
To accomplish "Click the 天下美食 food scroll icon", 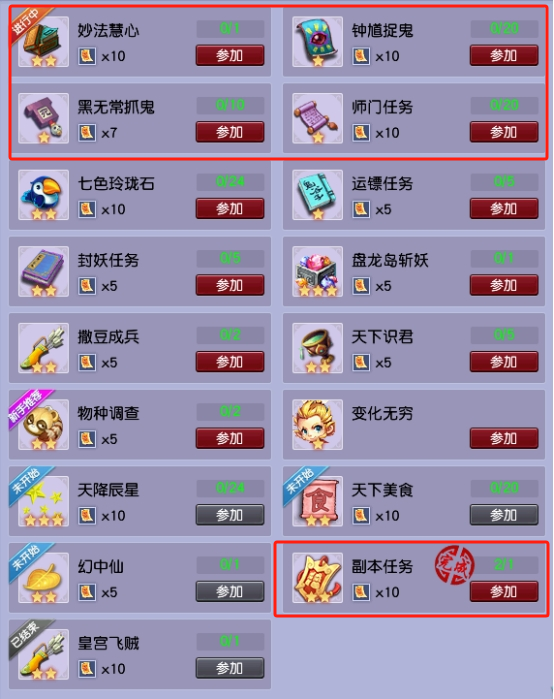I will coord(317,501).
